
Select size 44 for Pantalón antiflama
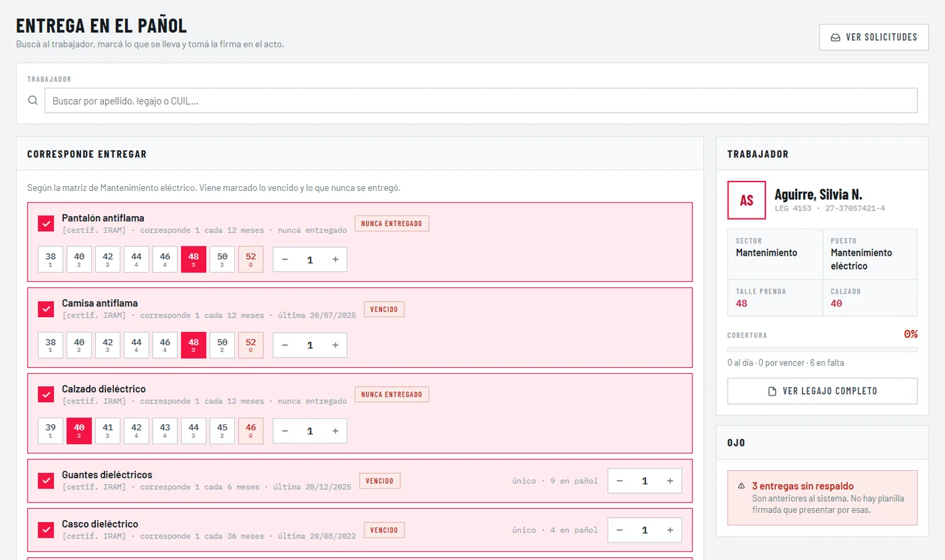click(x=136, y=260)
